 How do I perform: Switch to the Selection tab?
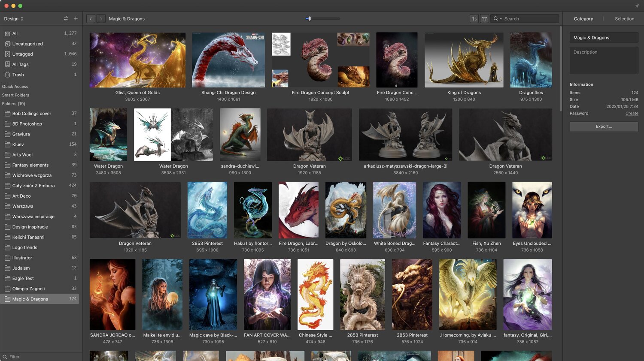[x=624, y=19]
